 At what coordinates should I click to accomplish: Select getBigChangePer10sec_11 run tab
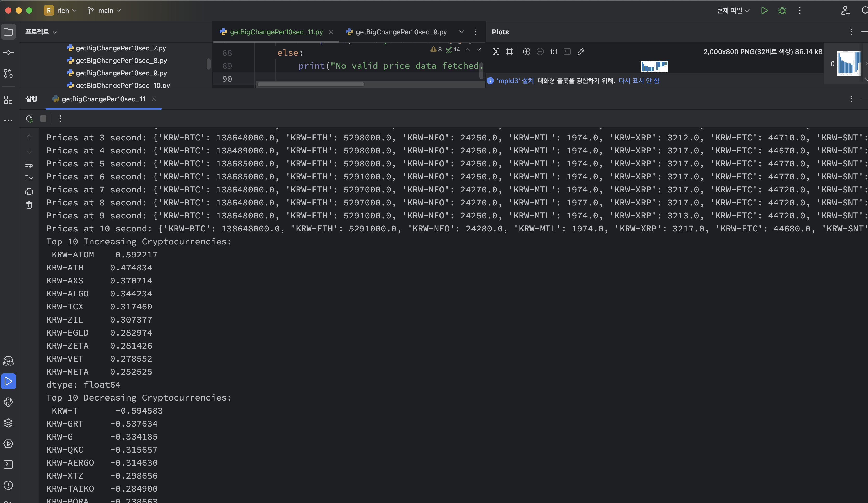click(x=103, y=99)
